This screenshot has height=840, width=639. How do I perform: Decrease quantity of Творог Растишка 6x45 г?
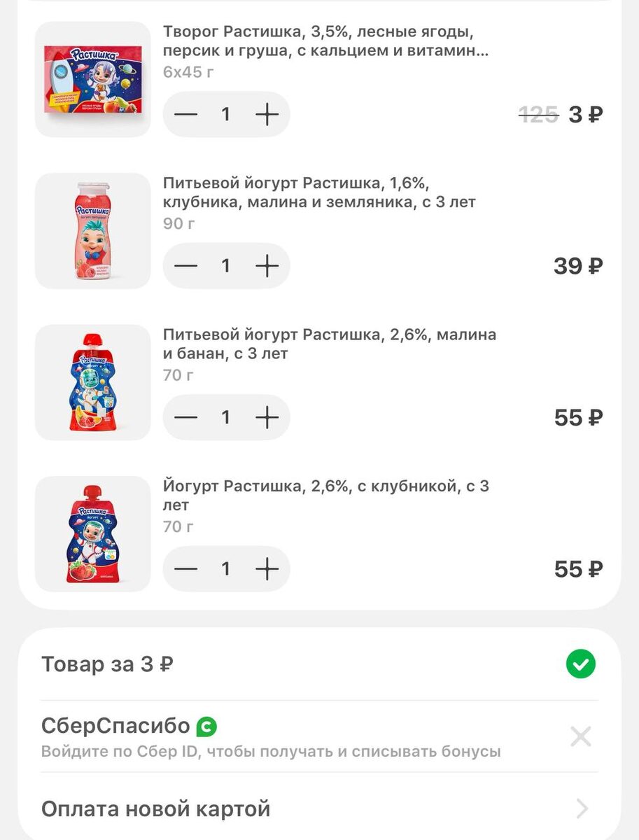click(x=185, y=114)
